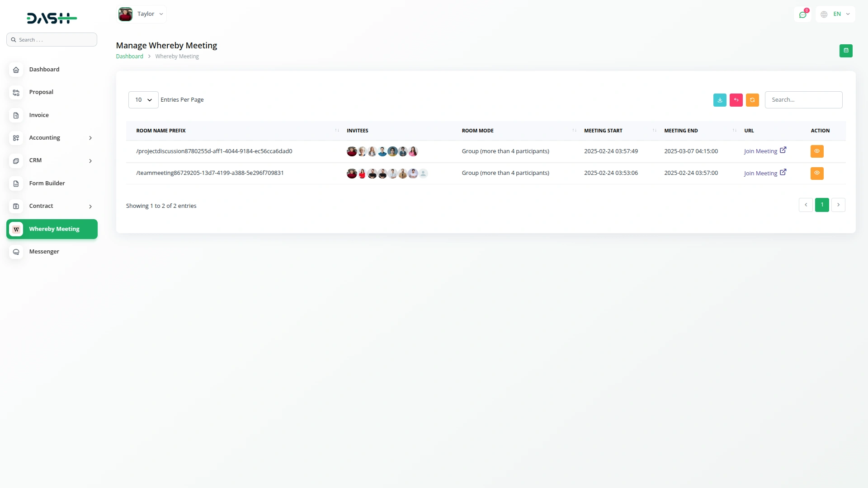Click meeting start 2025-02-24 03:53:06
The height and width of the screenshot is (488, 868).
click(611, 173)
